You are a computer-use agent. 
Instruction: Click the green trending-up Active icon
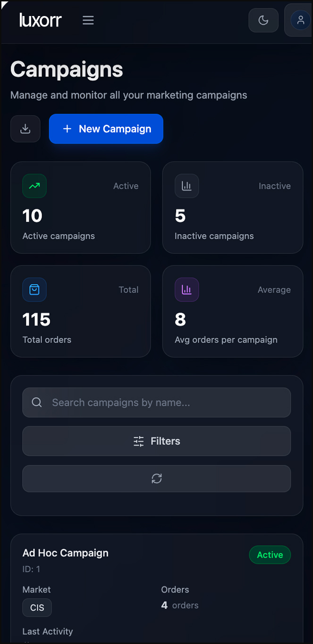[x=34, y=186]
